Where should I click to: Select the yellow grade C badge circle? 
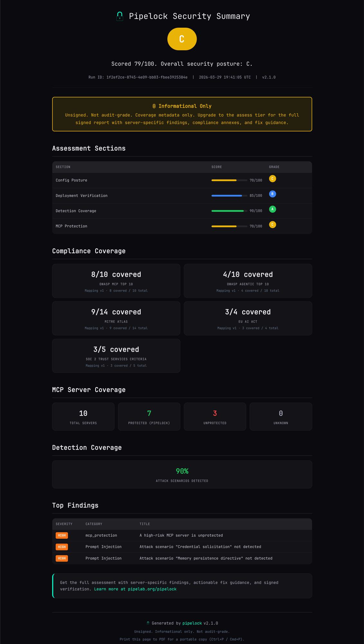(182, 39)
